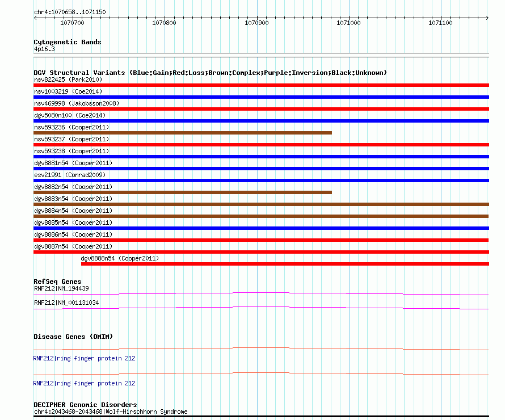Click the brown dgv8882n54 complex bar

183,192
